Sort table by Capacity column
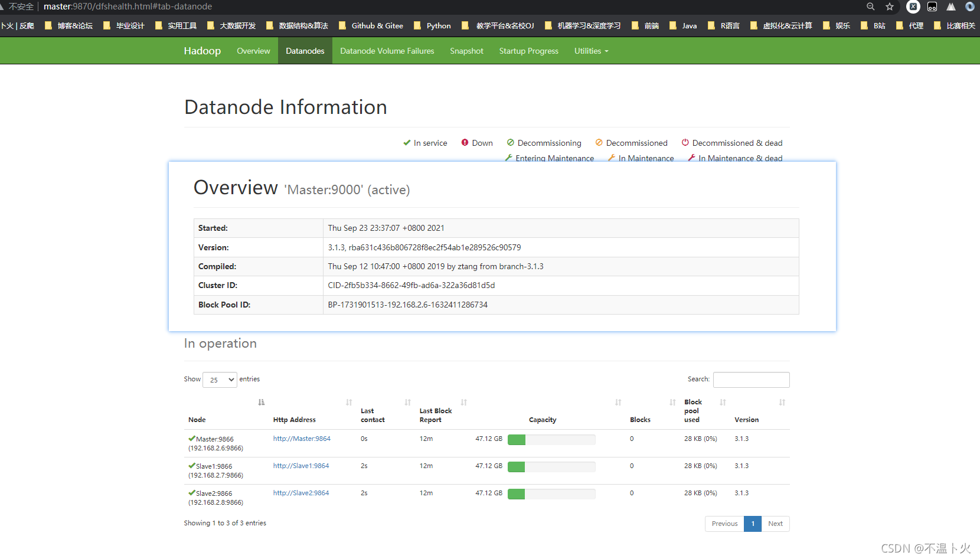This screenshot has width=980, height=559. tap(618, 403)
